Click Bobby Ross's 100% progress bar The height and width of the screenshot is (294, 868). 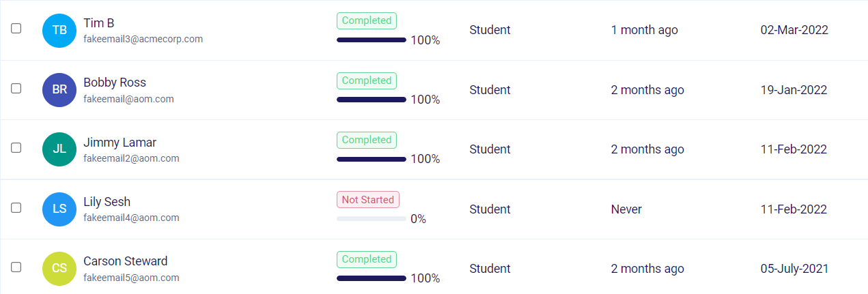(372, 100)
